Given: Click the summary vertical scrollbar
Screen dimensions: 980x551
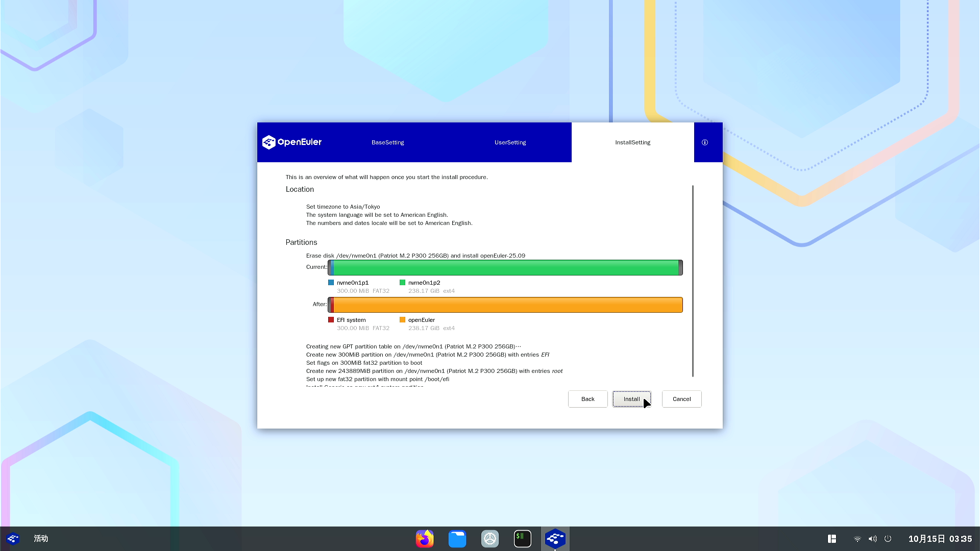Looking at the screenshot, I should 693,281.
